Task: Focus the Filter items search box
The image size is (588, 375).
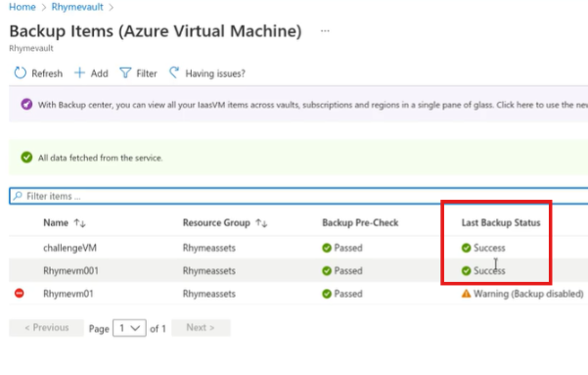Action: point(298,196)
